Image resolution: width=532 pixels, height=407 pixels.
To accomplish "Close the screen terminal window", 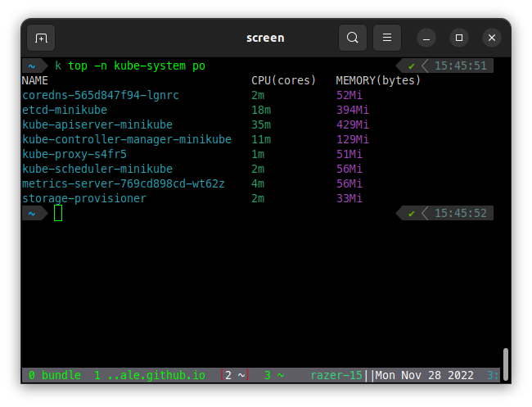I will click(x=491, y=38).
